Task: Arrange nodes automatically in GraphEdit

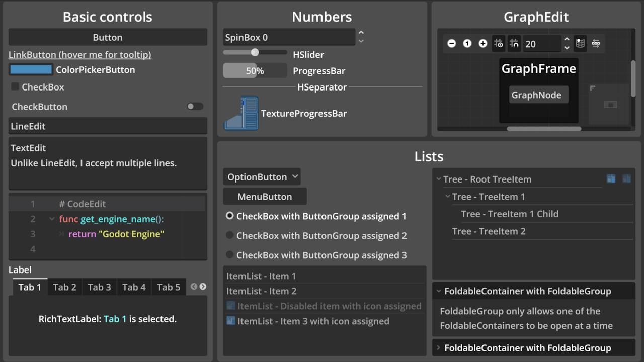Action: [x=596, y=44]
